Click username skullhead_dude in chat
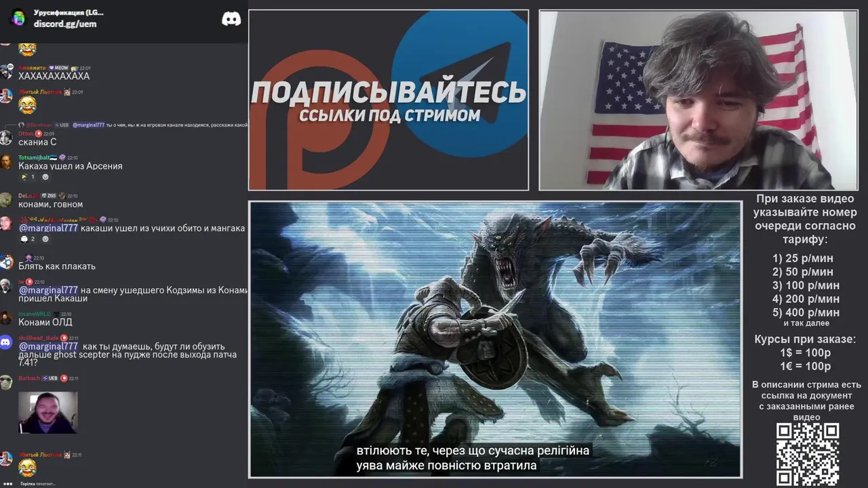This screenshot has width=868, height=488. coord(39,338)
